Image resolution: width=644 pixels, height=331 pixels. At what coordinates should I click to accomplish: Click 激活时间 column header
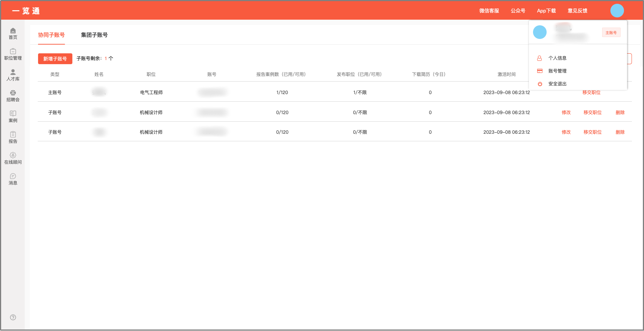click(x=507, y=74)
